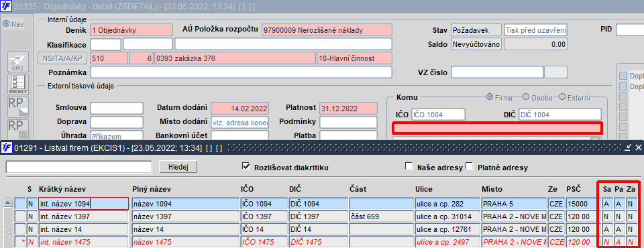Click the cell název 1397
Image resolution: width=644 pixels, height=248 pixels.
185,216
